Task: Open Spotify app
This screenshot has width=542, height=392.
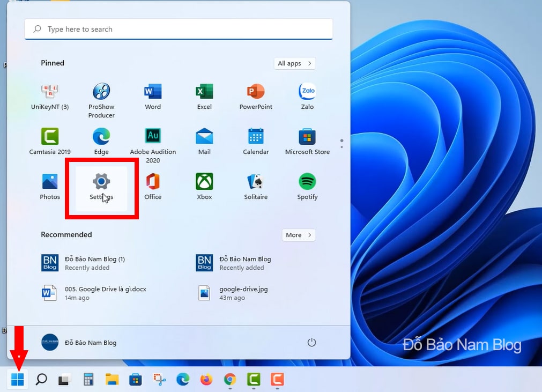Action: coord(307,187)
